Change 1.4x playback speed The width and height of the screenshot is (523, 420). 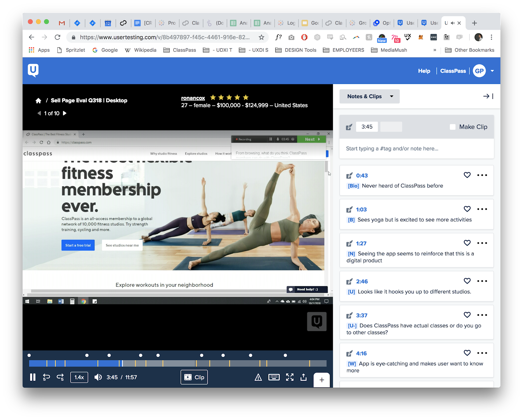pos(79,377)
